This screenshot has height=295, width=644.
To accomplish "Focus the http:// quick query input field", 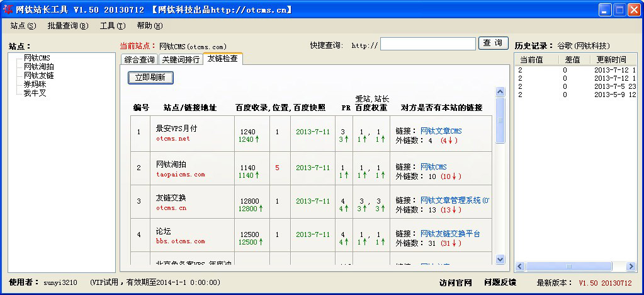I will (x=427, y=44).
